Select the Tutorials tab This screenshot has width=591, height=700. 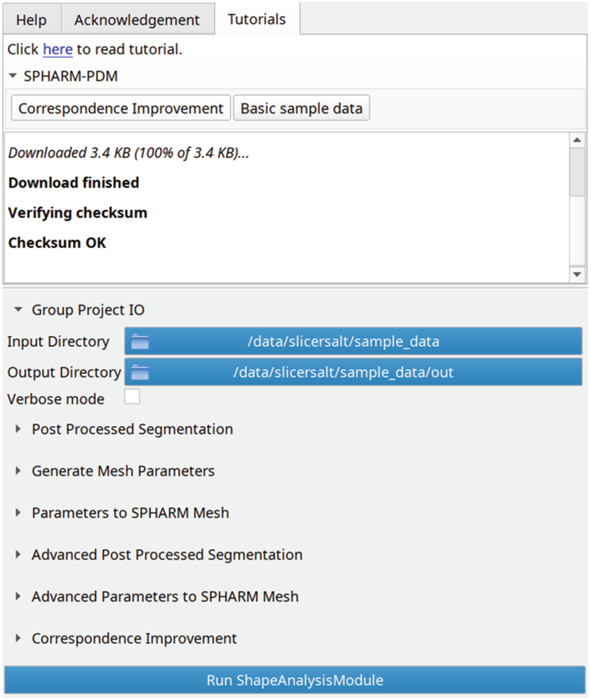pyautogui.click(x=257, y=19)
